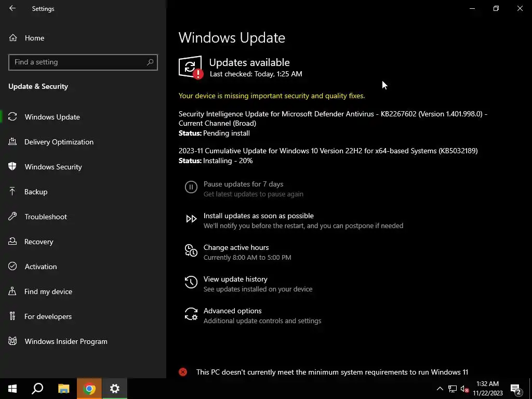The image size is (532, 399).
Task: Click the Windows Update sync icon in sidebar
Action: click(x=12, y=117)
